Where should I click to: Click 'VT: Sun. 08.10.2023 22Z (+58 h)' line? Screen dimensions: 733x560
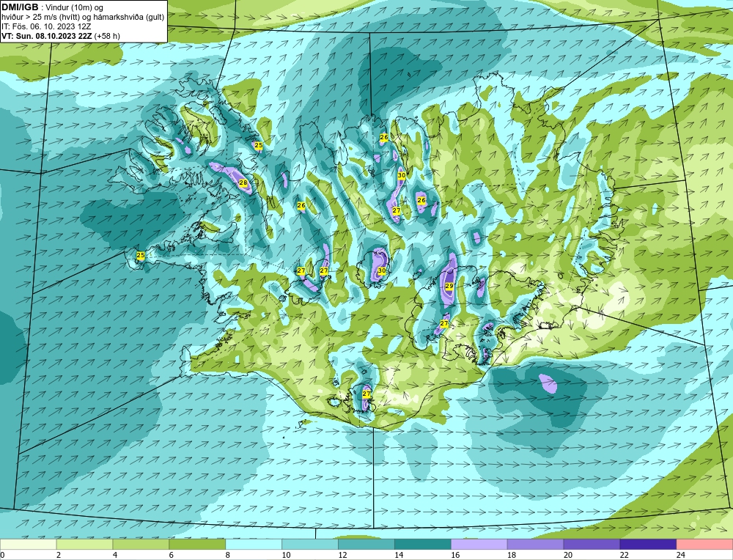point(61,36)
